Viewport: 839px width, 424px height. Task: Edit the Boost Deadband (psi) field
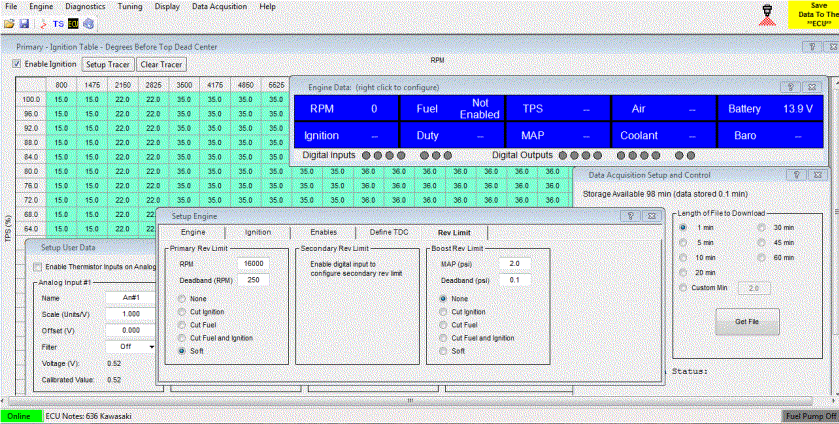(515, 279)
